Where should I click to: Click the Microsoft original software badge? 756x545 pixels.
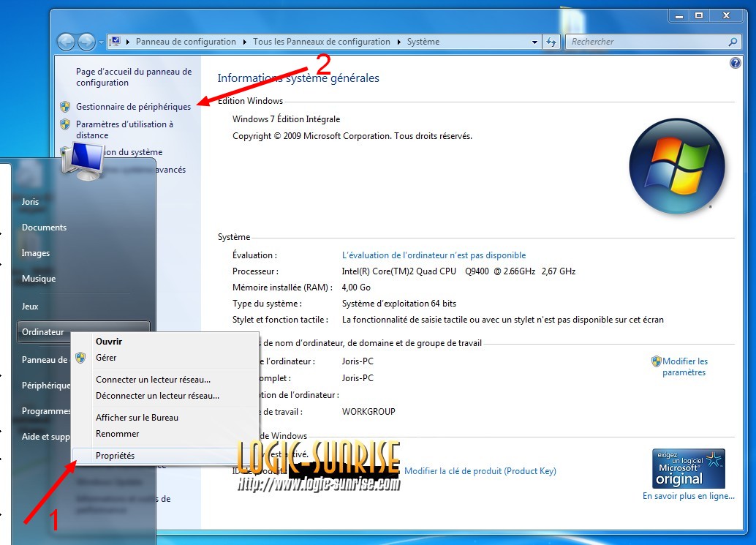(x=688, y=469)
